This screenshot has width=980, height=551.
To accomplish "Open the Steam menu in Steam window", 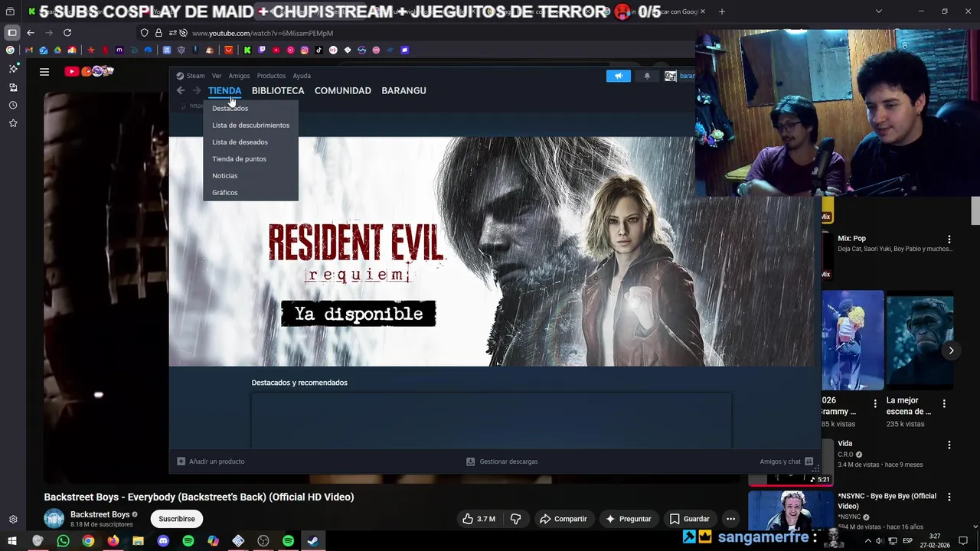I will click(x=195, y=76).
